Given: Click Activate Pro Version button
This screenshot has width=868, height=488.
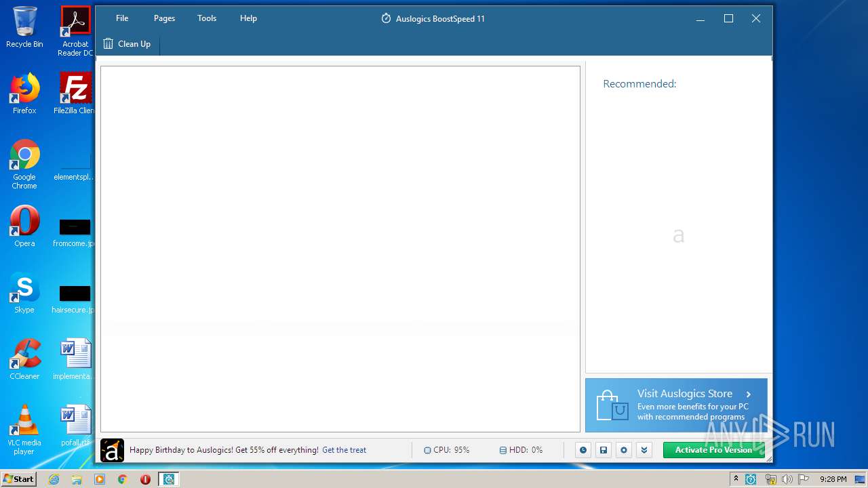Looking at the screenshot, I should click(x=713, y=450).
